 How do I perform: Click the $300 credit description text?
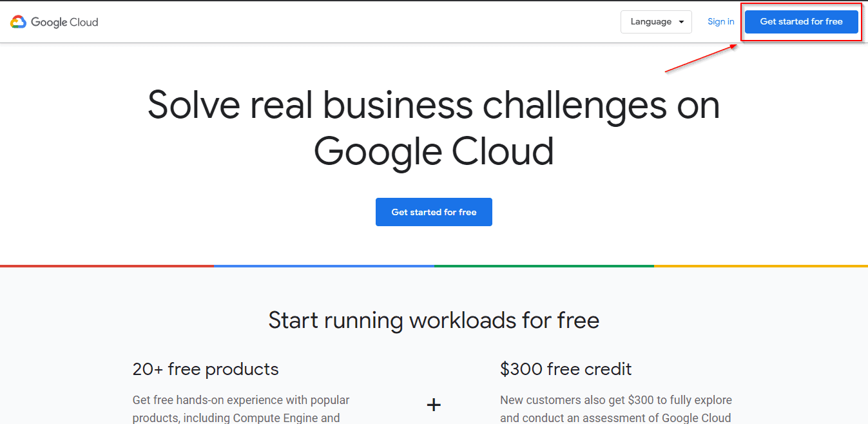(616, 408)
